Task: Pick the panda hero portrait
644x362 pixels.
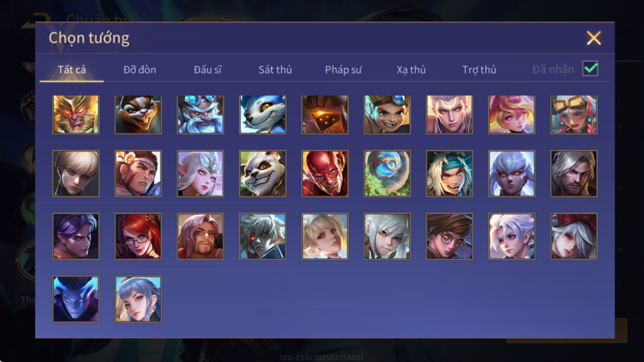Action: click(x=263, y=173)
